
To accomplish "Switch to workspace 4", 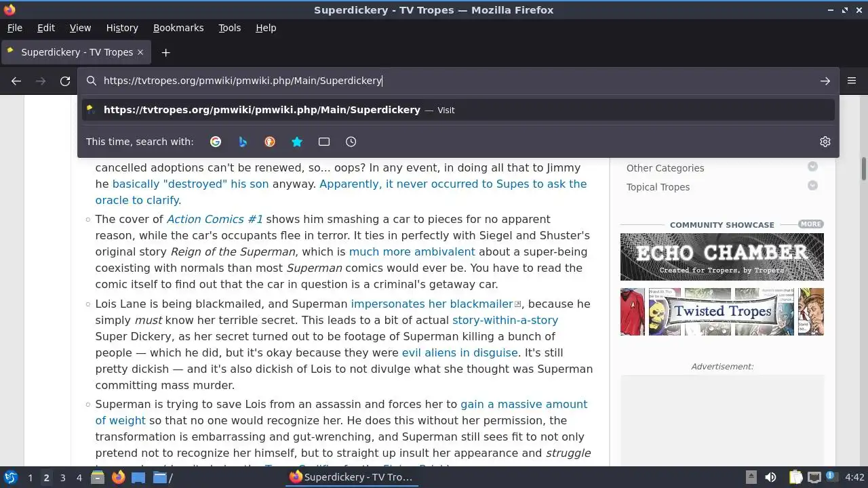I will tap(79, 478).
